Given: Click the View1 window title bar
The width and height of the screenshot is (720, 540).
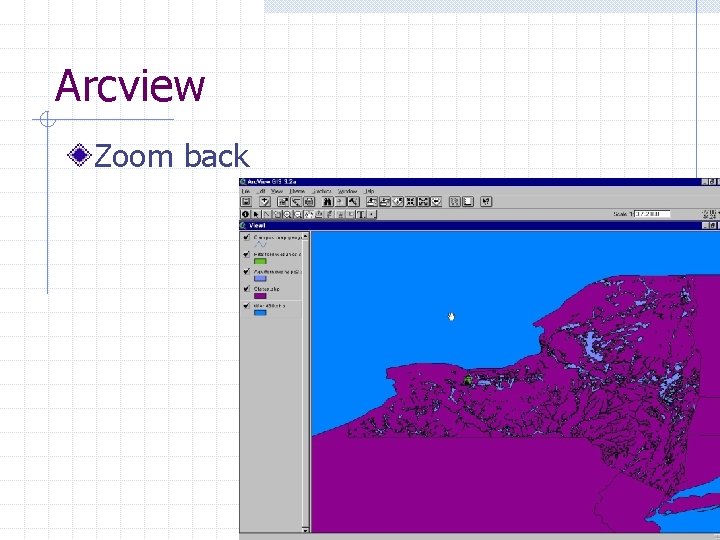Looking at the screenshot, I should [x=479, y=225].
